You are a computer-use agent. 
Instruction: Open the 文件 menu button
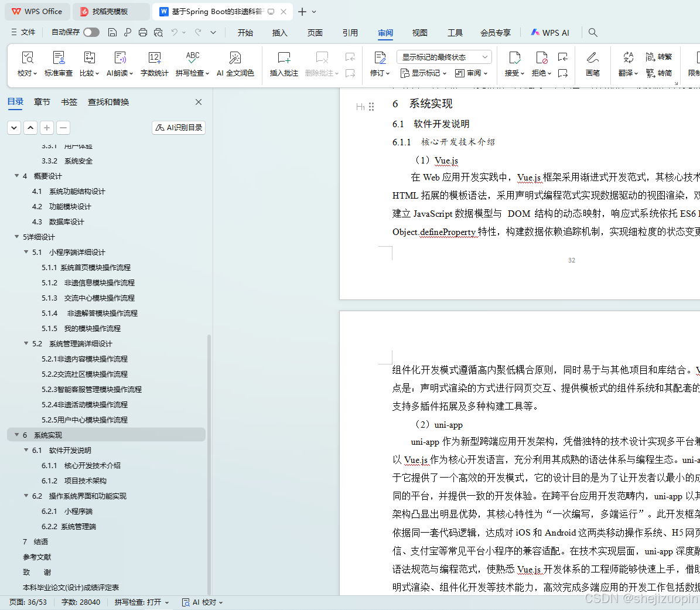point(23,32)
